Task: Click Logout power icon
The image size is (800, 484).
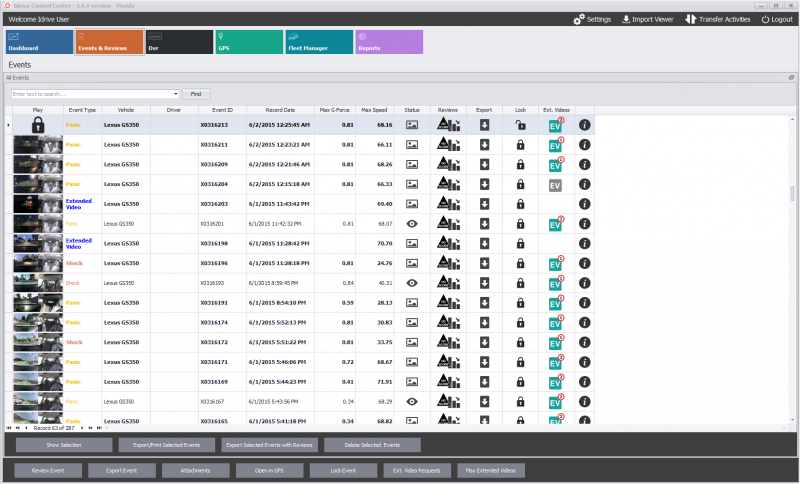Action: pos(766,19)
